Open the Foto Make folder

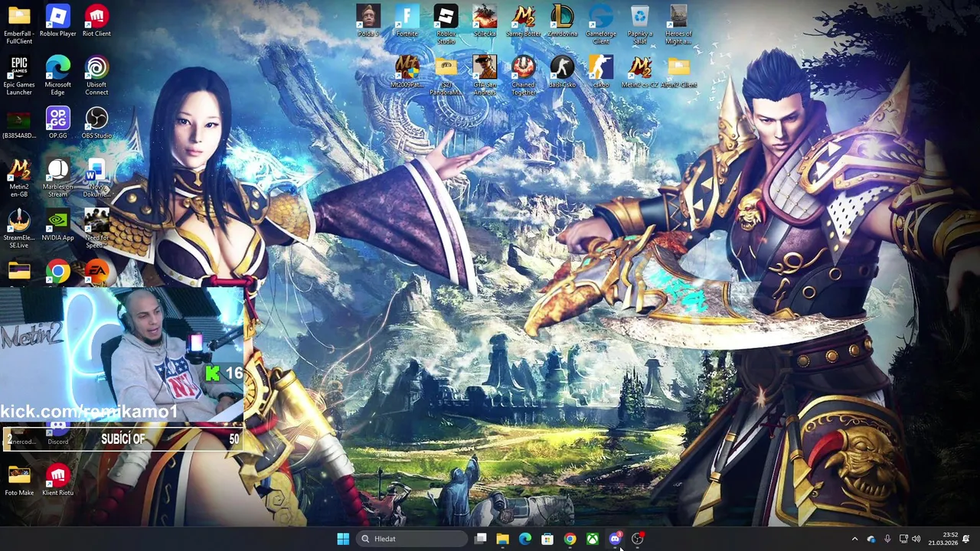point(19,481)
